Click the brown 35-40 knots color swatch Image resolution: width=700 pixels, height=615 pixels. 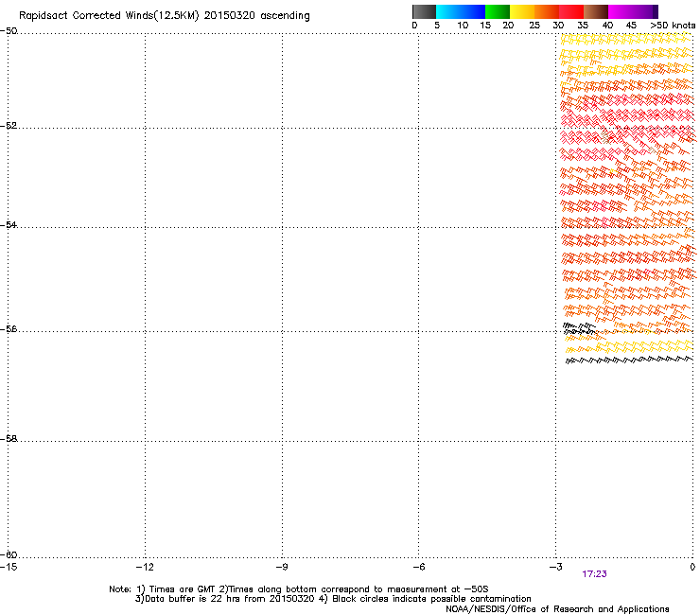tap(596, 11)
